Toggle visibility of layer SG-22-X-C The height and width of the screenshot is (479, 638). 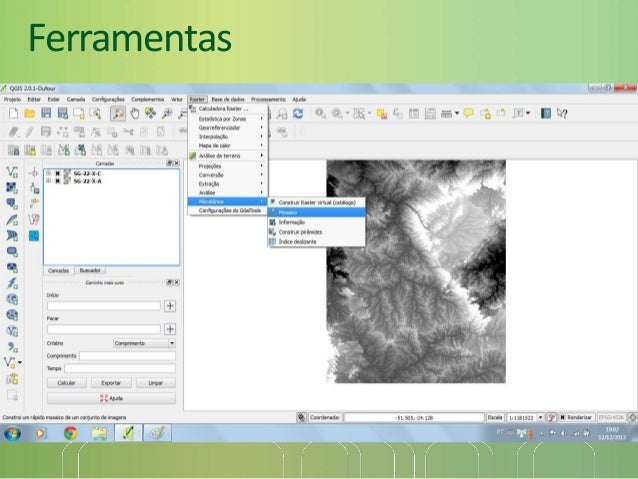[58, 173]
